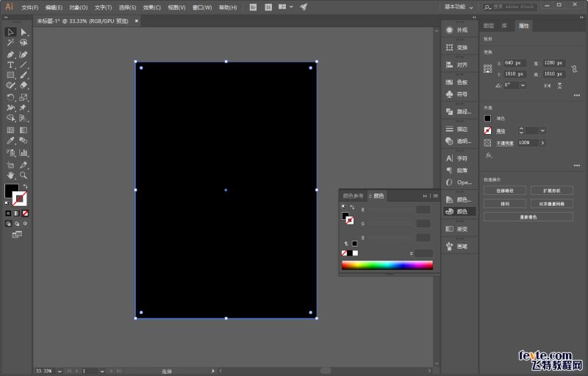Click the 描边 (Stroke) link in Properties
Image resolution: width=588 pixels, height=376 pixels.
501,131
